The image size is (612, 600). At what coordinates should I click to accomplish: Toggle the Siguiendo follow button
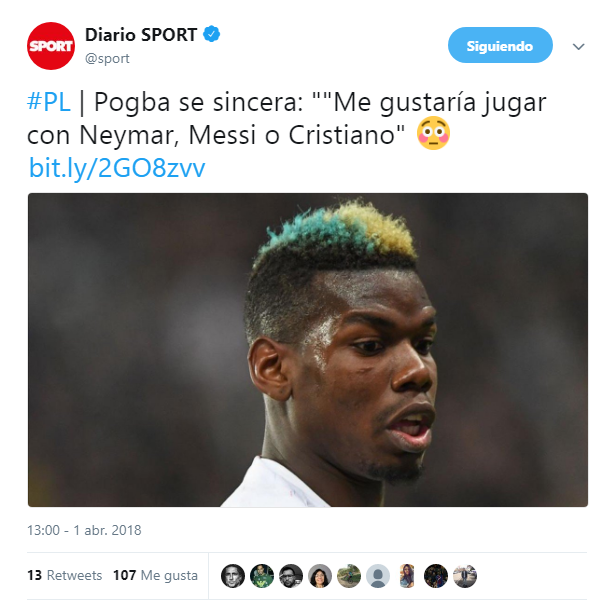click(500, 45)
